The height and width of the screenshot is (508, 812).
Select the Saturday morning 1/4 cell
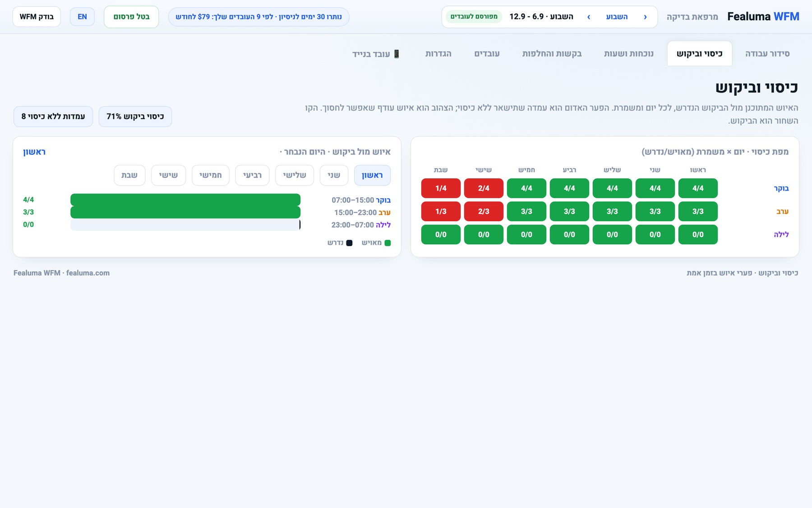point(441,188)
